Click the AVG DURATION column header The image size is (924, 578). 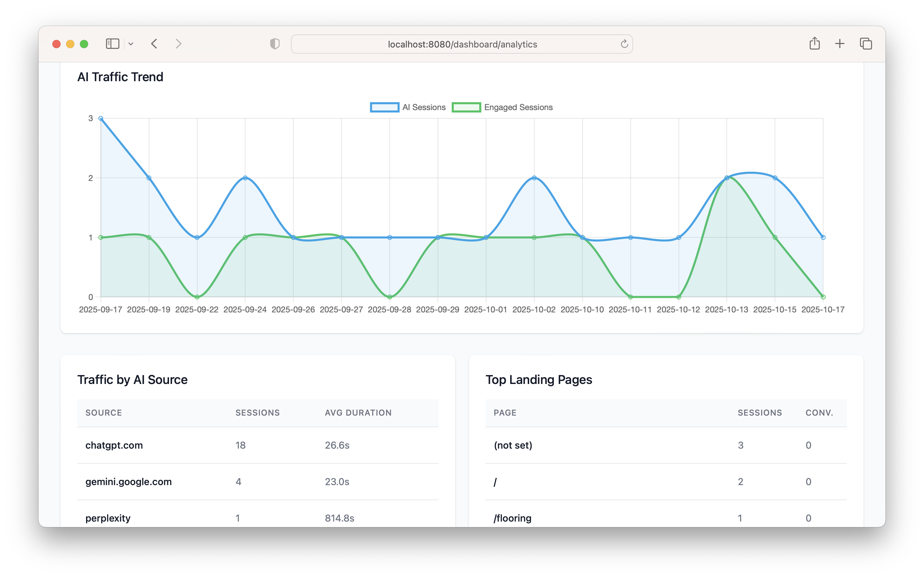coord(358,413)
